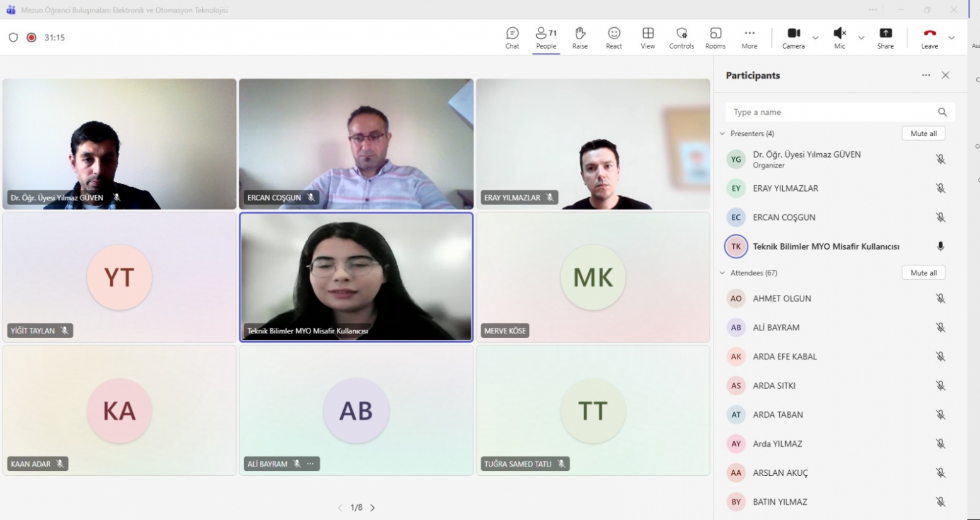Click the red Leave button
The height and width of the screenshot is (520, 980).
point(929,37)
